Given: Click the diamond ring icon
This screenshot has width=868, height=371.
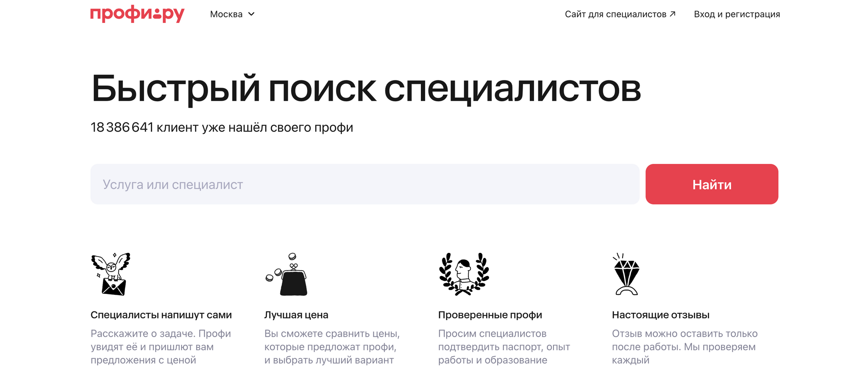Looking at the screenshot, I should coord(626,274).
